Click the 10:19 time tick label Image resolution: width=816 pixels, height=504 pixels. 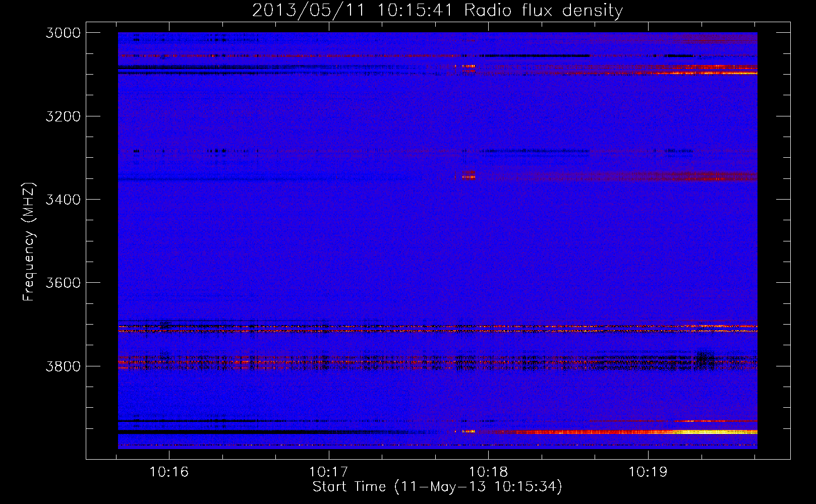point(648,472)
